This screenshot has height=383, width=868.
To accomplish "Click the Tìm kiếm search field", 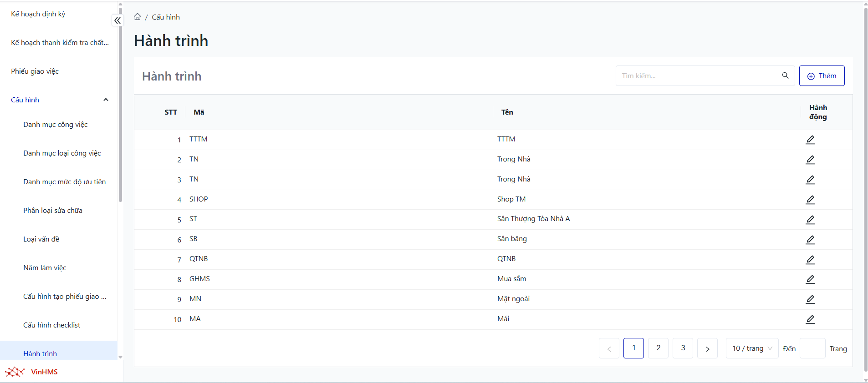I will click(698, 76).
